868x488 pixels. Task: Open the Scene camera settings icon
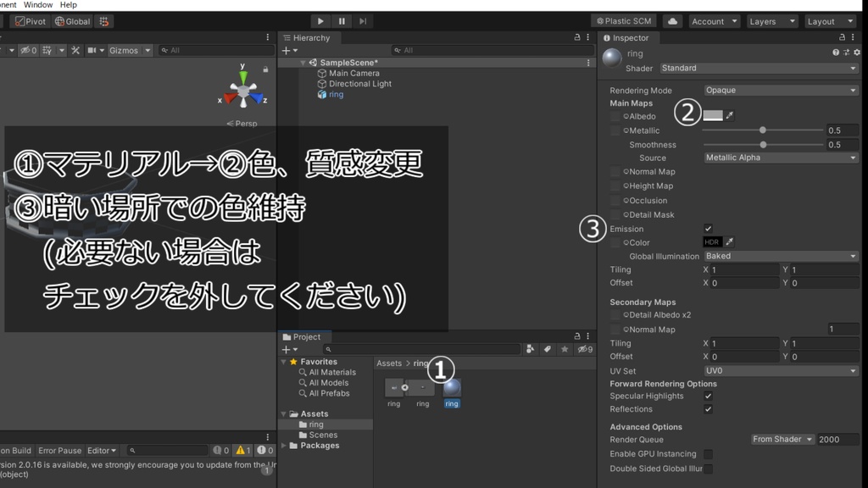click(x=92, y=50)
